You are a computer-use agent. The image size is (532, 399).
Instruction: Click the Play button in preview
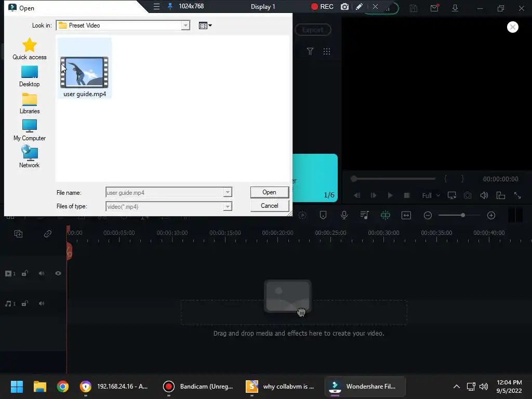point(390,195)
